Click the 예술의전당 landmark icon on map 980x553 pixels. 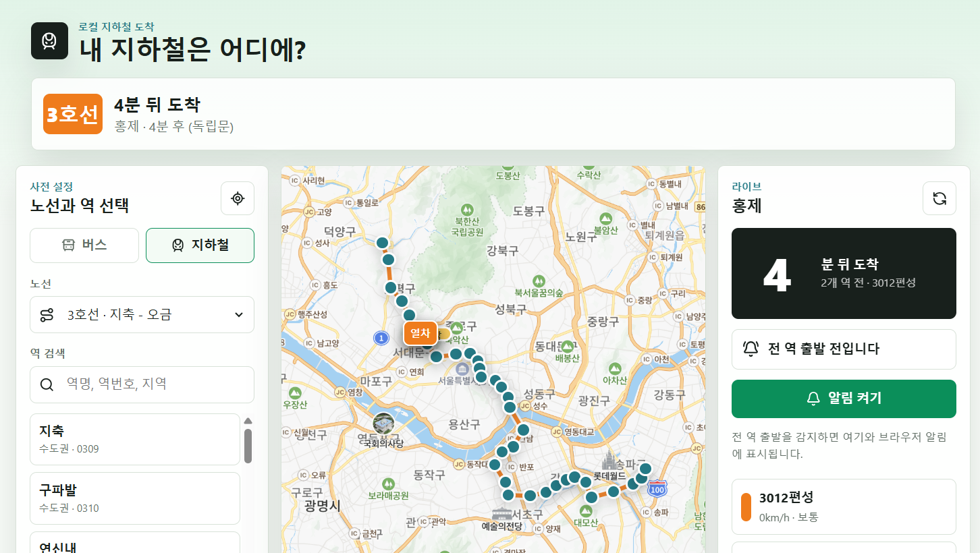(503, 515)
